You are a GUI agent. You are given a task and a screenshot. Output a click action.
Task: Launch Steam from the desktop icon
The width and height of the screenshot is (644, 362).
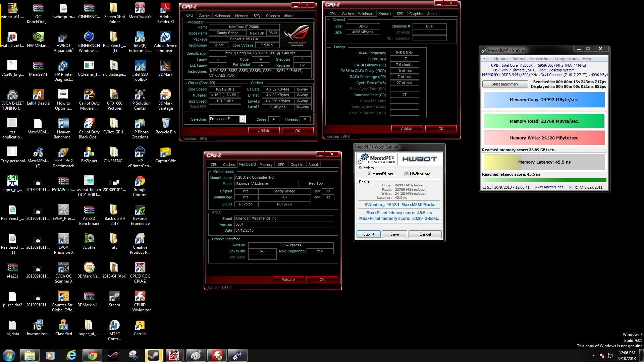pos(114,299)
